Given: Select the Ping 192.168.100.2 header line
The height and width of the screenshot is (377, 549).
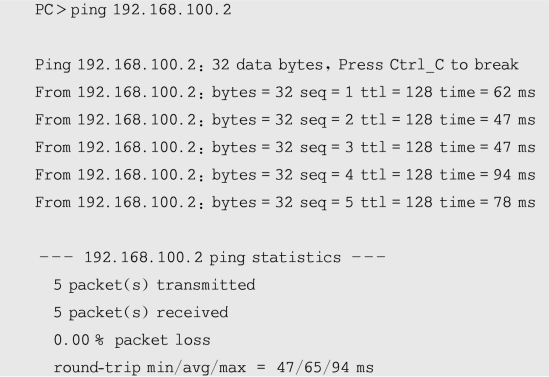Looking at the screenshot, I should pos(277,65).
